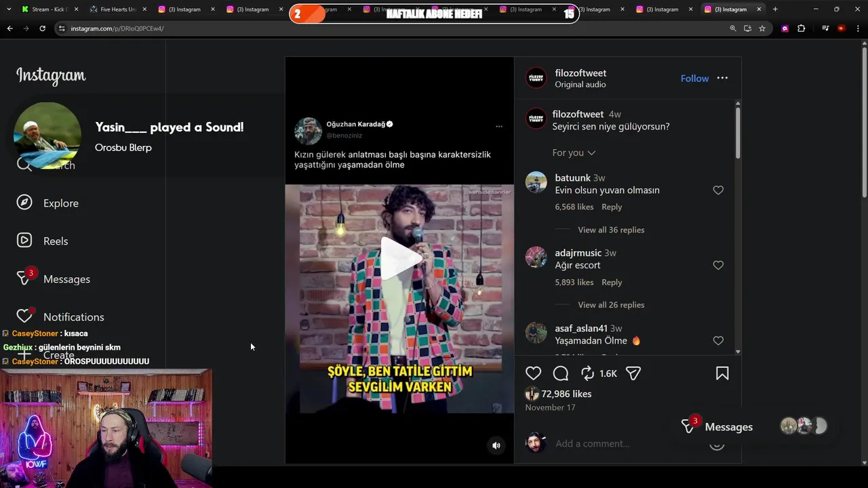Bookmark this page with star icon

coord(762,28)
